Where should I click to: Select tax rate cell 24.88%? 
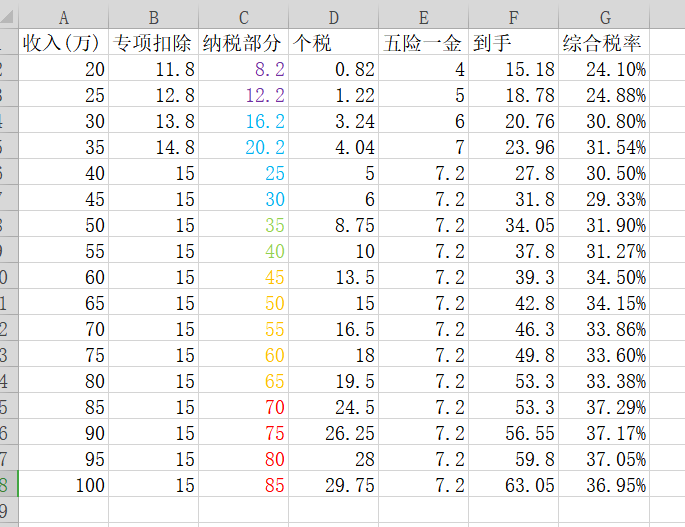(x=604, y=94)
